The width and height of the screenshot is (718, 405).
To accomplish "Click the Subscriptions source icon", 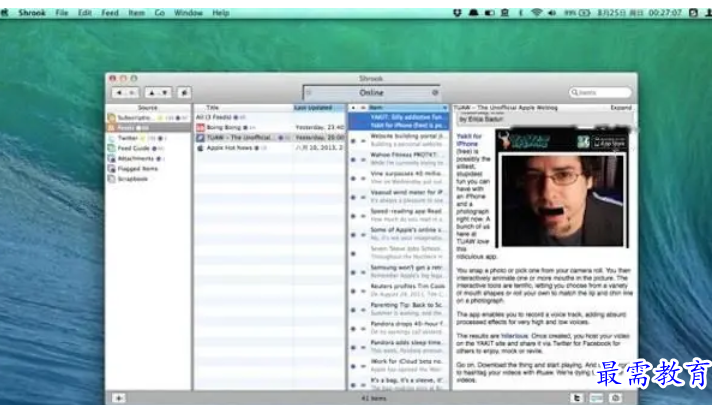I will 111,118.
